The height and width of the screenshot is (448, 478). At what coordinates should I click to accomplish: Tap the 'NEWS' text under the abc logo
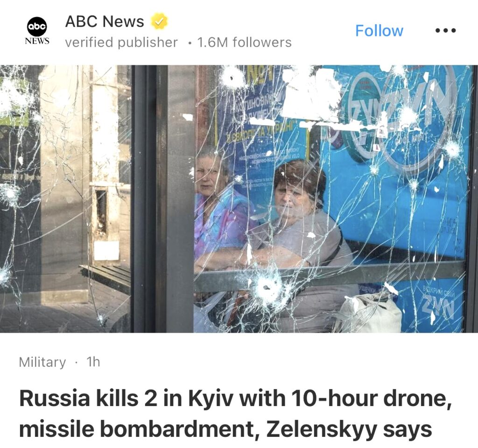pos(37,41)
